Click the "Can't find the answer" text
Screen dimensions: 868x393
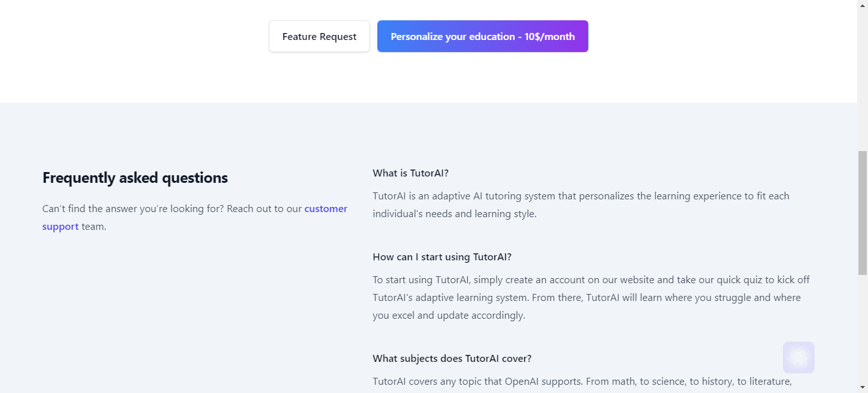172,208
